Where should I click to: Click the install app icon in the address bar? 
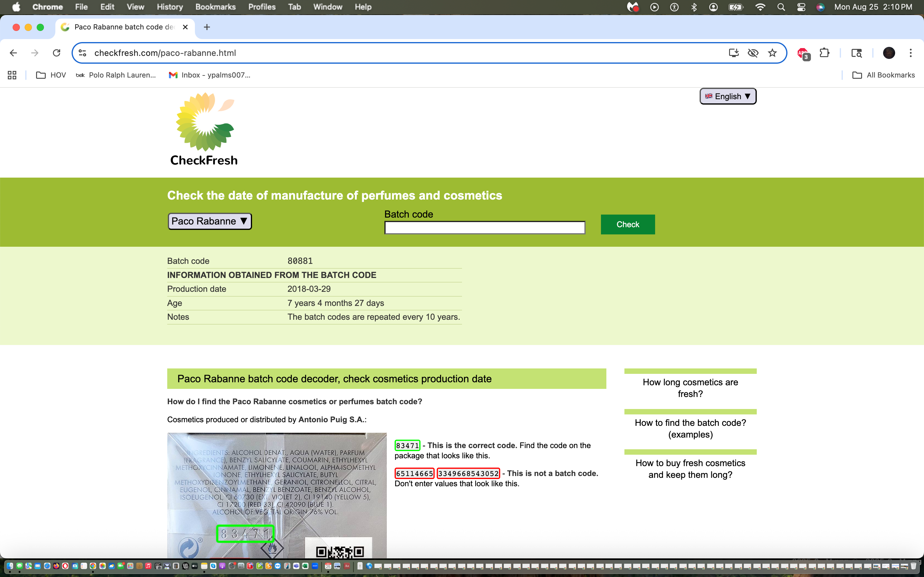[x=734, y=53]
